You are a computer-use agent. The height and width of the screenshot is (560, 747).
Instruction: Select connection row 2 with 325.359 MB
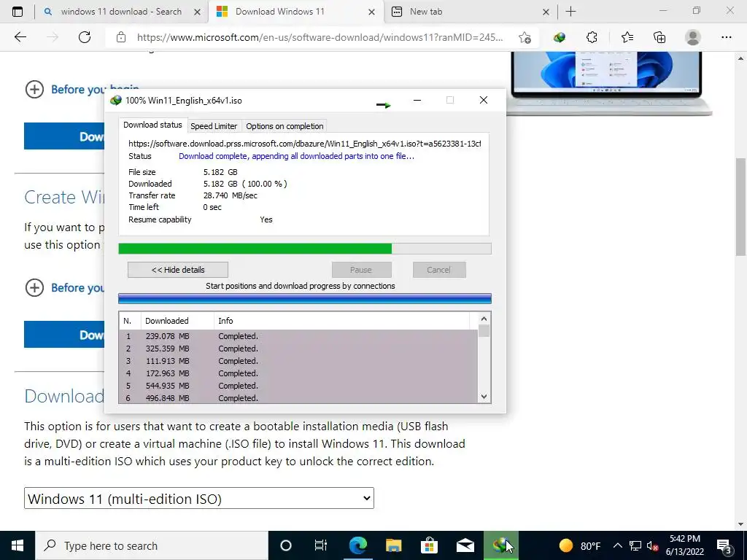[298, 349]
